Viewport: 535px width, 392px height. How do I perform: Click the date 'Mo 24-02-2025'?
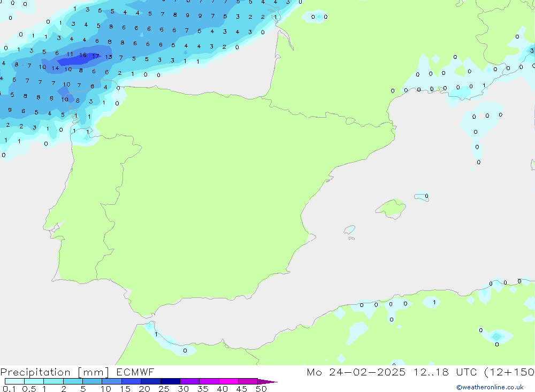[356, 372]
